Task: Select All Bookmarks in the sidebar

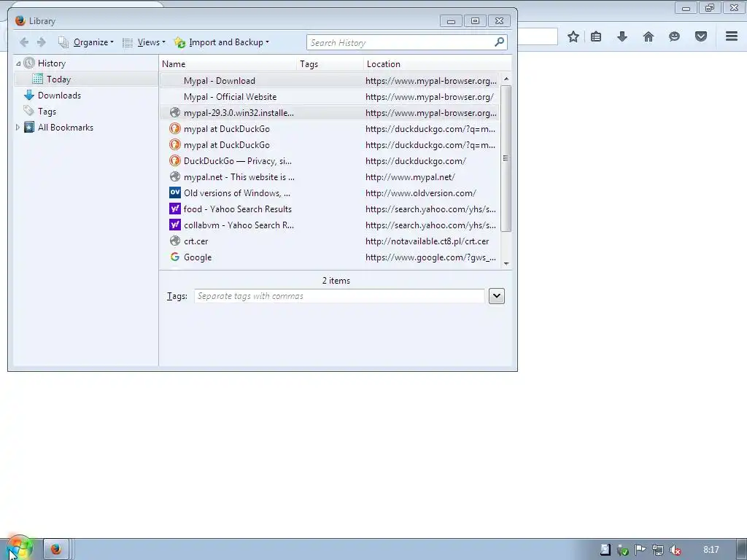Action: [x=65, y=127]
